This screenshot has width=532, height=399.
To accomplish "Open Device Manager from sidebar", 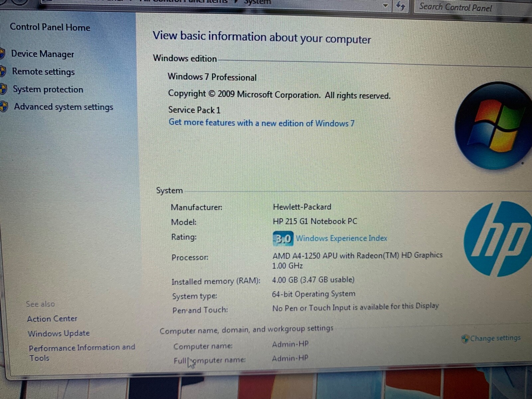I will (43, 54).
